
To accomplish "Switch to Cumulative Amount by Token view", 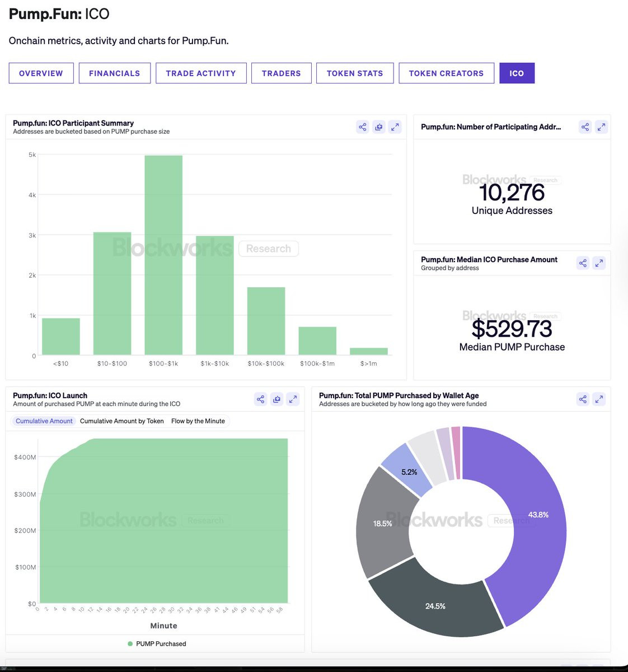I will point(122,421).
